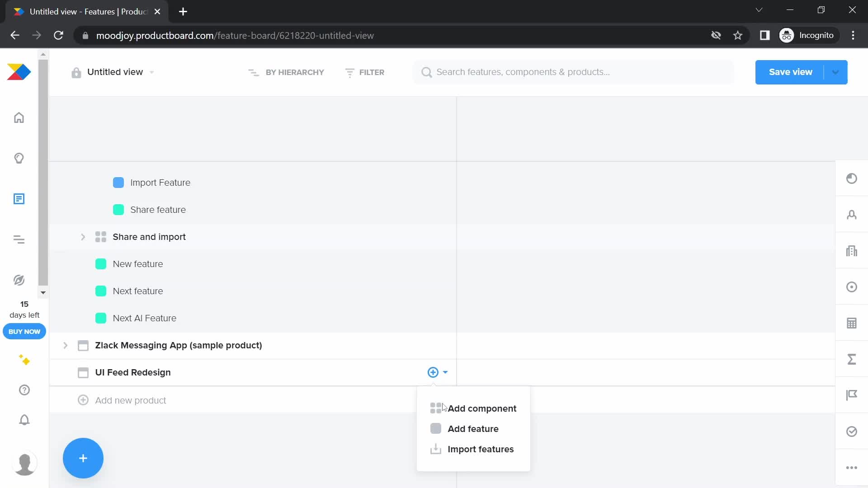The width and height of the screenshot is (868, 488).
Task: Click the blue plus button to add item
Action: [83, 458]
